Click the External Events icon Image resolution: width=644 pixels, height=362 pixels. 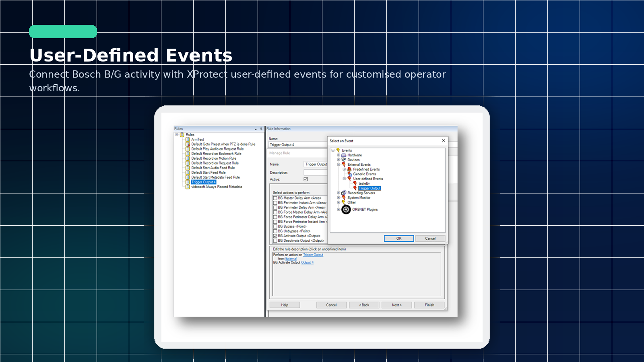(344, 165)
